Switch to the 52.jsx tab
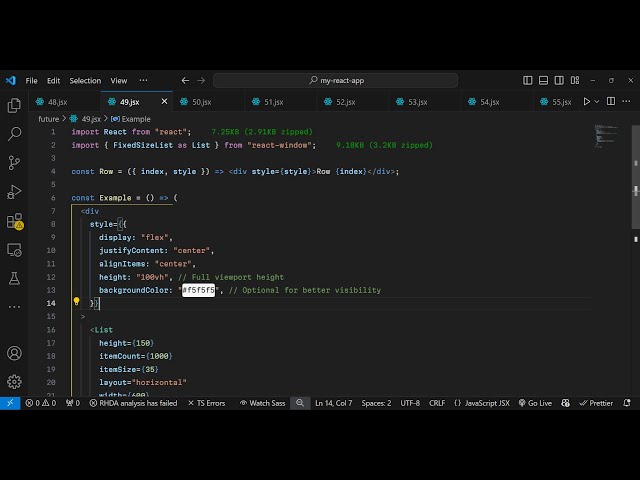The height and width of the screenshot is (480, 640). click(x=346, y=102)
